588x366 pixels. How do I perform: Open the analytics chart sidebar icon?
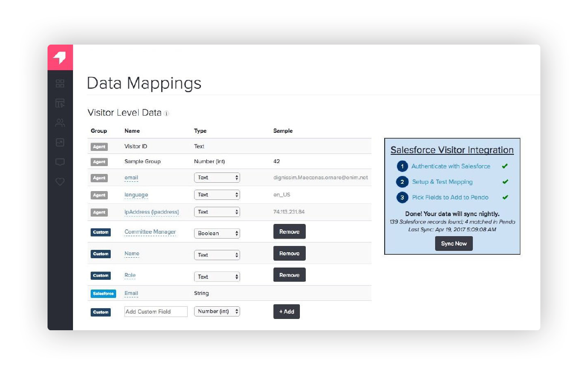click(60, 143)
